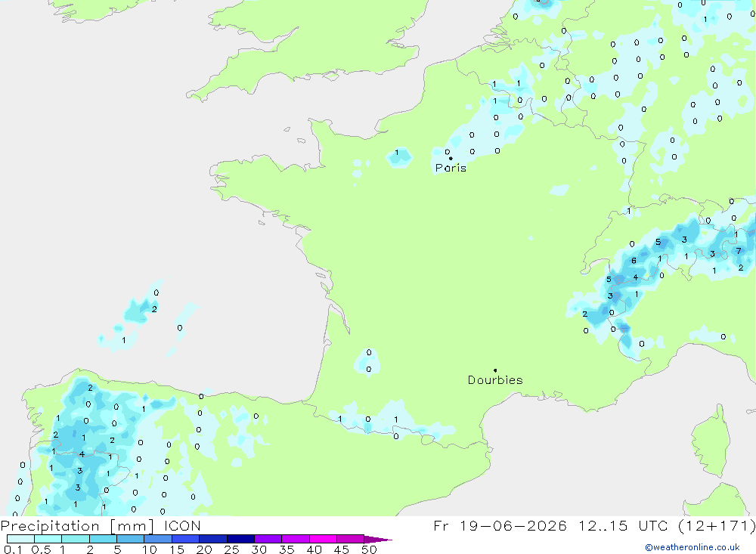Pick the 1–2 mm legend swatch
Screen dimensions: 756x554
pyautogui.click(x=76, y=539)
